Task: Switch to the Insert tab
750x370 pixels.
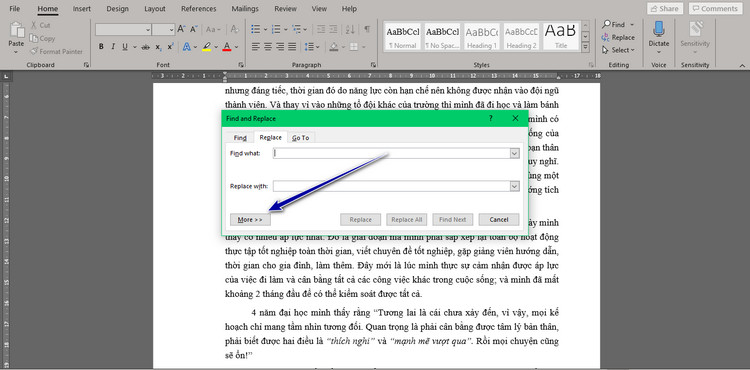Action: coord(82,9)
